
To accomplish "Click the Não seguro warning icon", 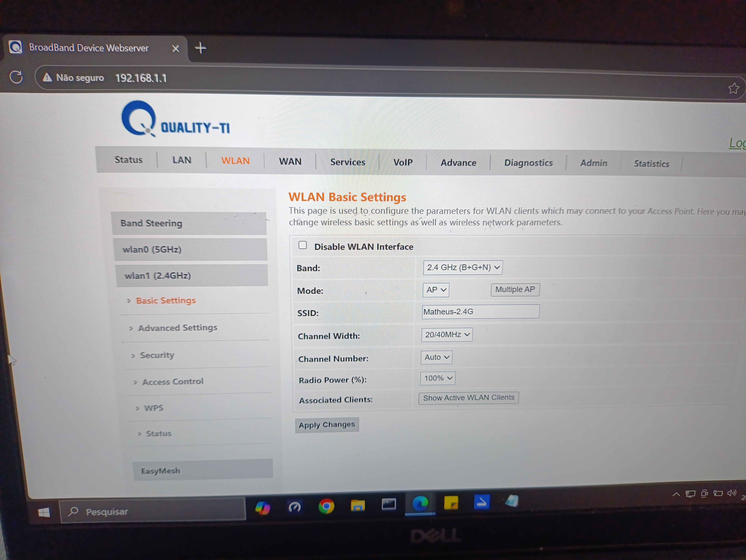I will [x=47, y=78].
